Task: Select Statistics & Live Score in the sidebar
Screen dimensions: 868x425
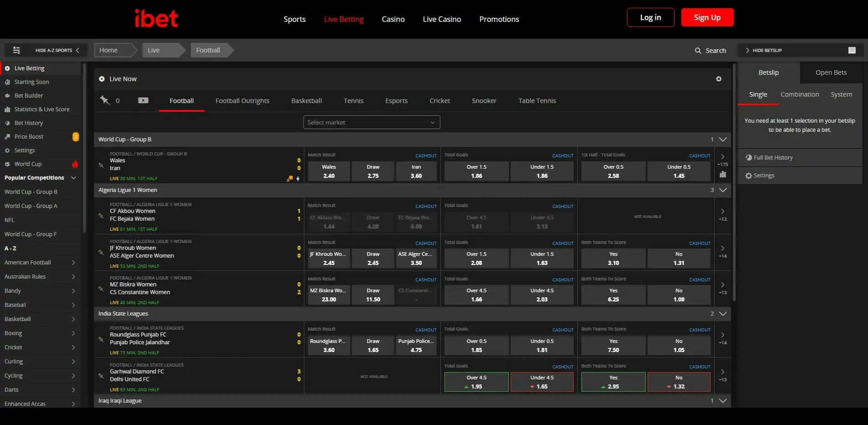Action: coord(42,109)
